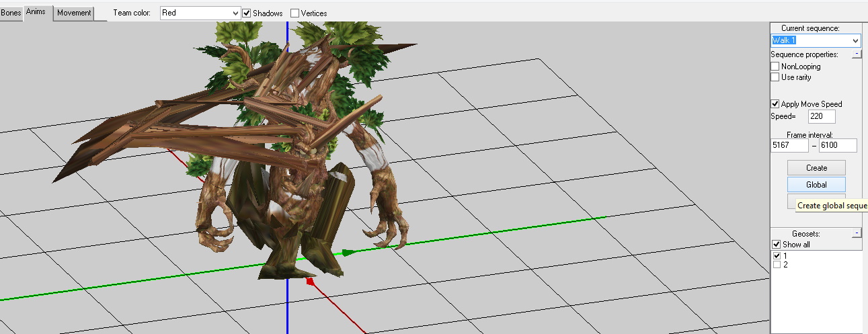The height and width of the screenshot is (334, 868).
Task: Switch to the Bones tab
Action: coord(11,13)
